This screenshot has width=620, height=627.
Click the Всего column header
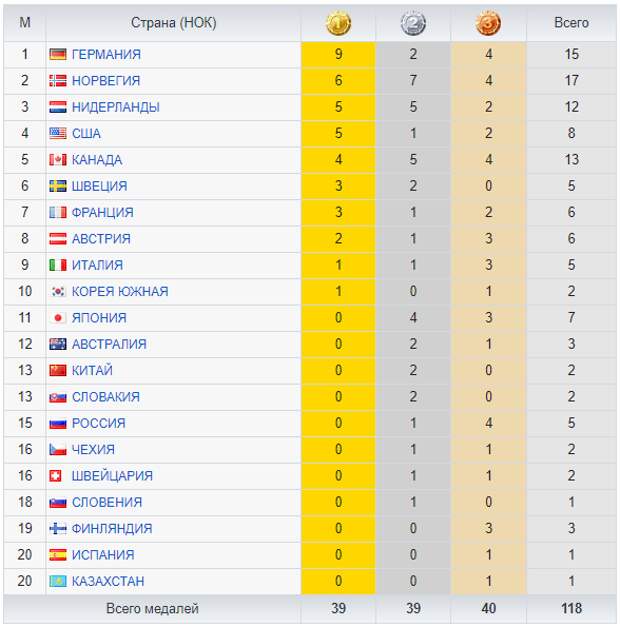click(571, 23)
